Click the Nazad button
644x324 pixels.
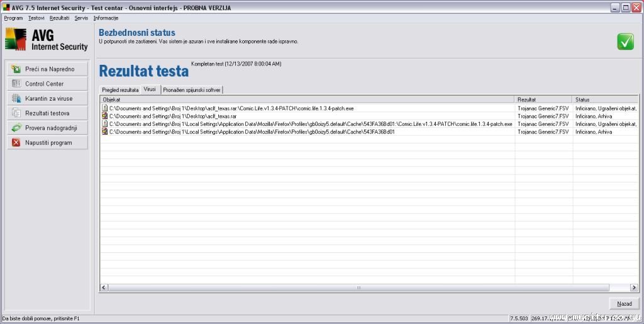pyautogui.click(x=625, y=304)
